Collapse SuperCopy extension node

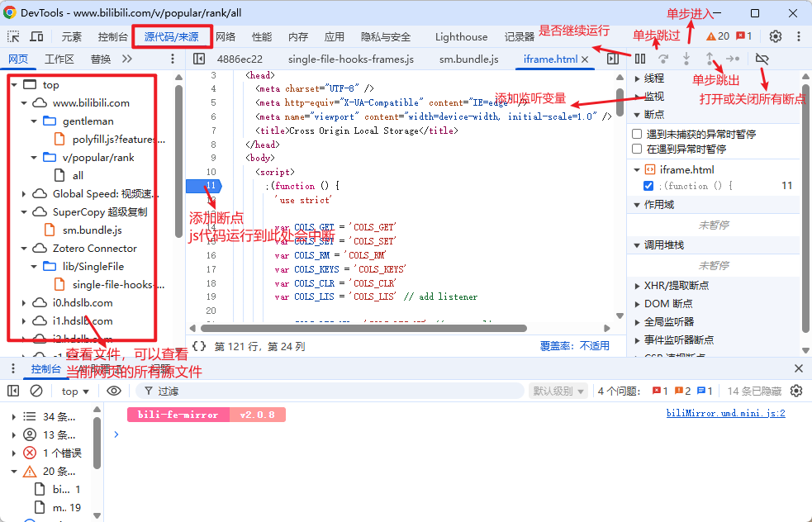[24, 211]
